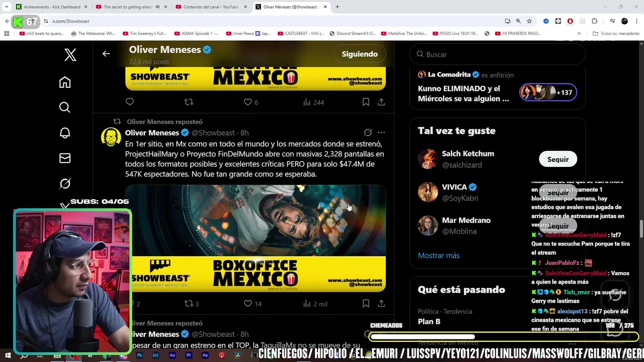The height and width of the screenshot is (362, 644).
Task: Open Discord StreamKit bookmark
Action: [353, 34]
